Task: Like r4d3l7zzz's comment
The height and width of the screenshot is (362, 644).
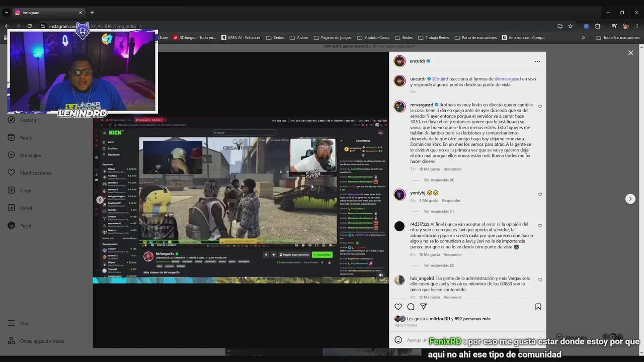Action: [x=540, y=226]
